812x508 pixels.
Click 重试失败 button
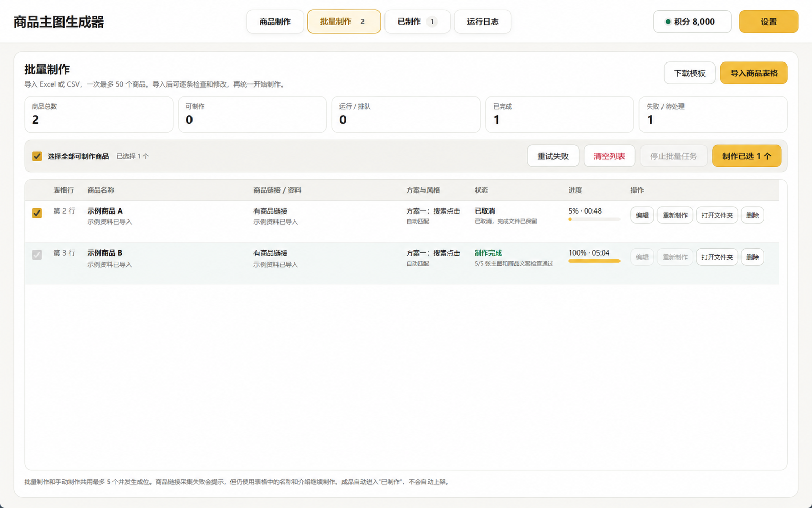point(553,156)
